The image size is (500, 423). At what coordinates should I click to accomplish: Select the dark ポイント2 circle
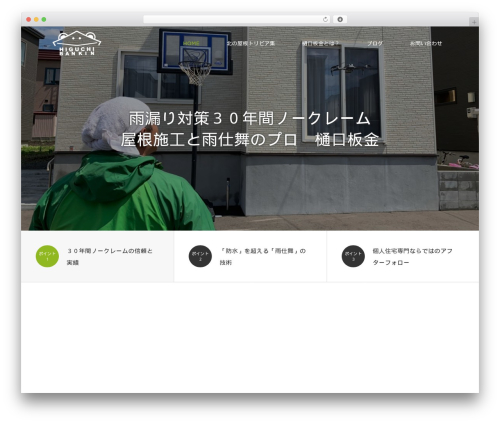point(200,256)
